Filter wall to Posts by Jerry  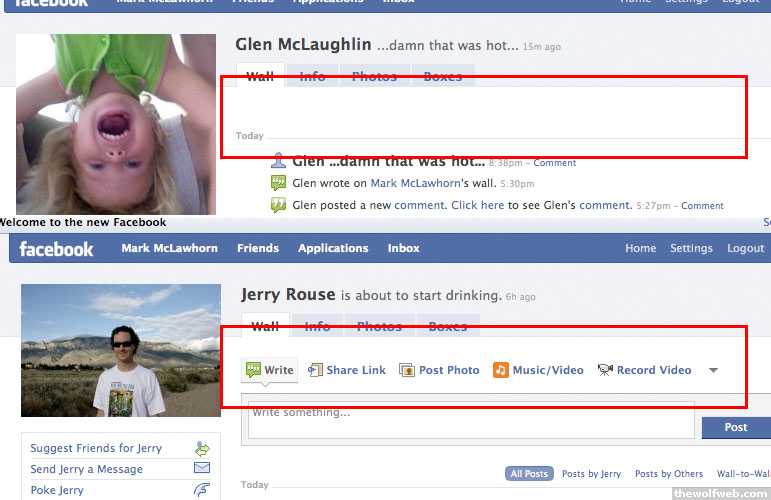[x=591, y=474]
